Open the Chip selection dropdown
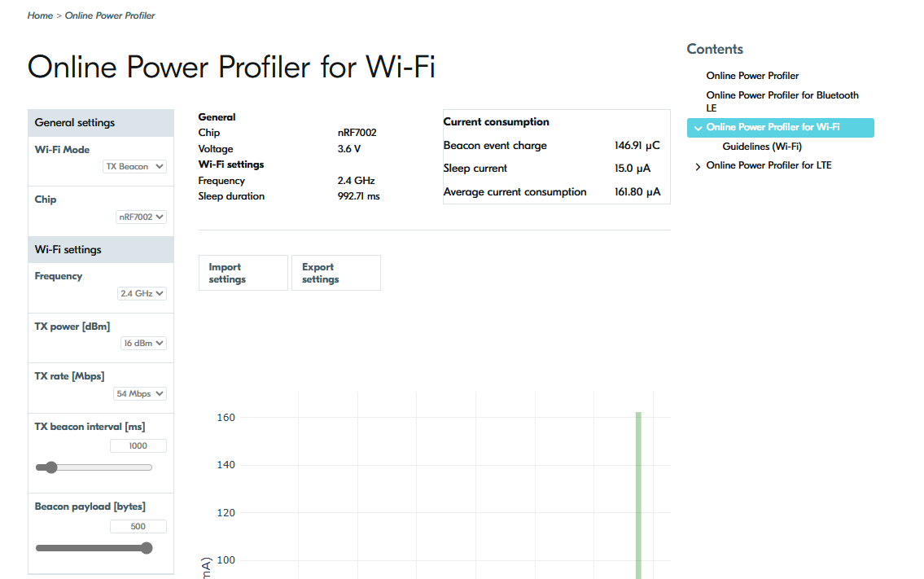 click(141, 216)
